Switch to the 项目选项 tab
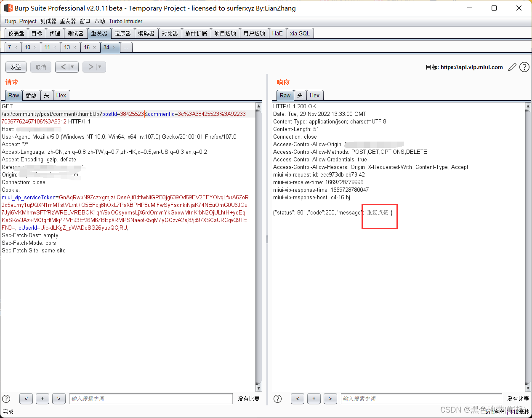The height and width of the screenshot is (418, 532). [225, 33]
